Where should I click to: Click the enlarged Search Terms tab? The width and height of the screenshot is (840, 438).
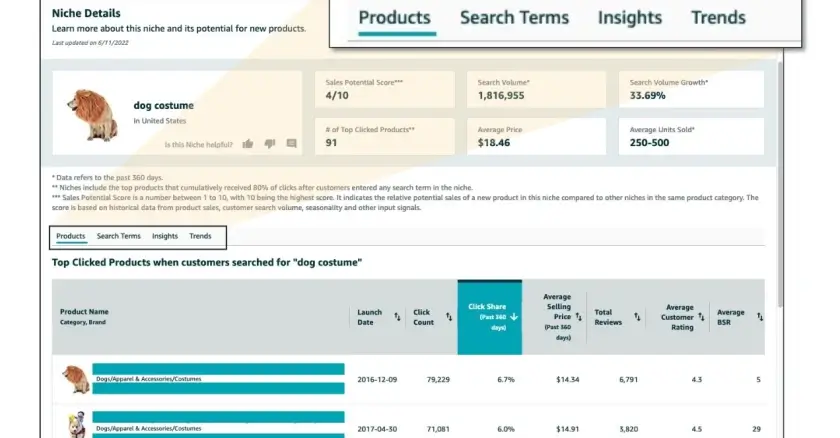click(514, 18)
